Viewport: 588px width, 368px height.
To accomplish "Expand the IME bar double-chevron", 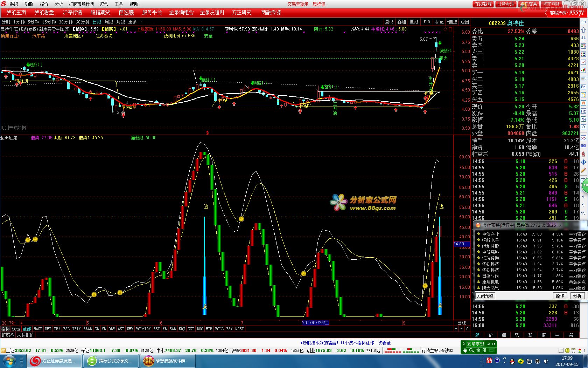I will 463,344.
